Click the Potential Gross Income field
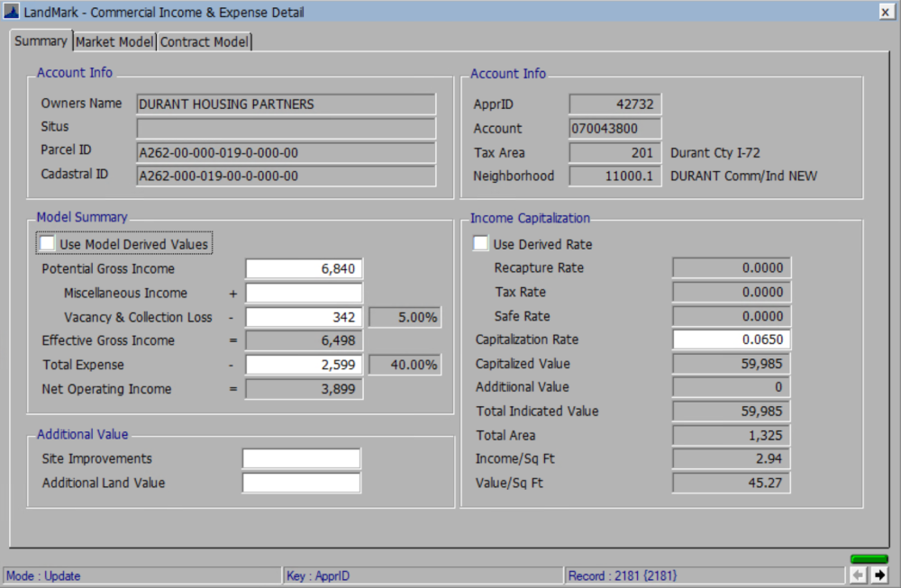 (303, 268)
